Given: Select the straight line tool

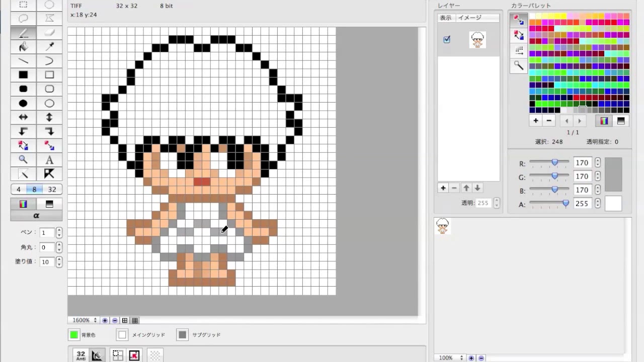Looking at the screenshot, I should (x=23, y=61).
